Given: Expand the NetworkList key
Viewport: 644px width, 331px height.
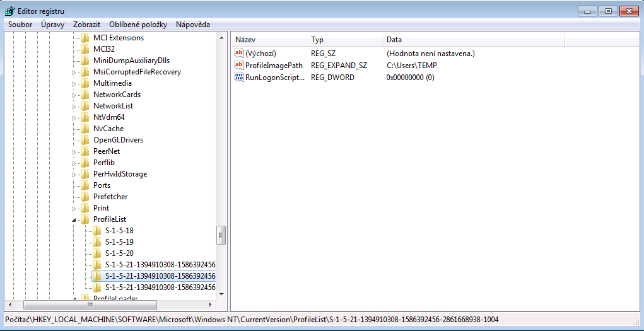Looking at the screenshot, I should [x=74, y=107].
